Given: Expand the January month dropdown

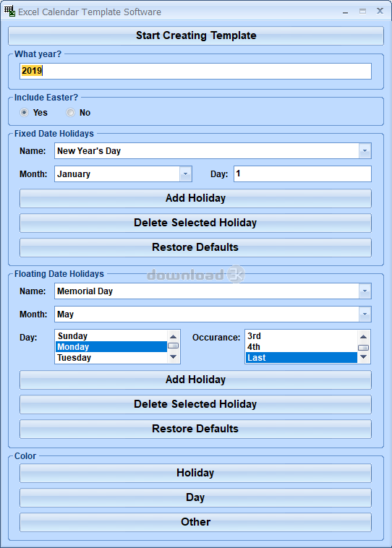Looking at the screenshot, I should click(x=185, y=174).
